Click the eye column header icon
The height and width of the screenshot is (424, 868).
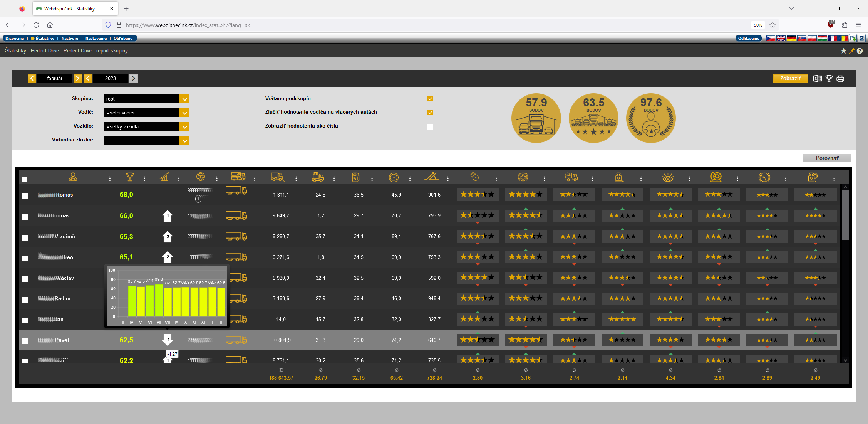pos(667,177)
